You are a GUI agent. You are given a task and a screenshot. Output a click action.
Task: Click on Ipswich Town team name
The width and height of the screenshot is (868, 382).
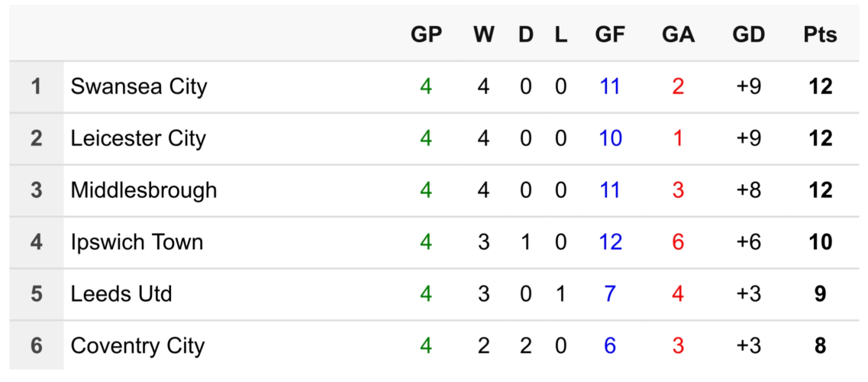[x=137, y=242]
